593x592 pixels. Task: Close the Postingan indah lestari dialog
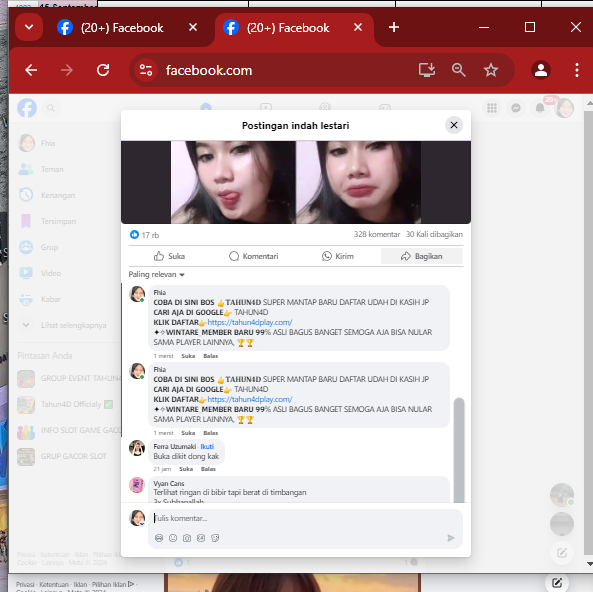click(454, 125)
